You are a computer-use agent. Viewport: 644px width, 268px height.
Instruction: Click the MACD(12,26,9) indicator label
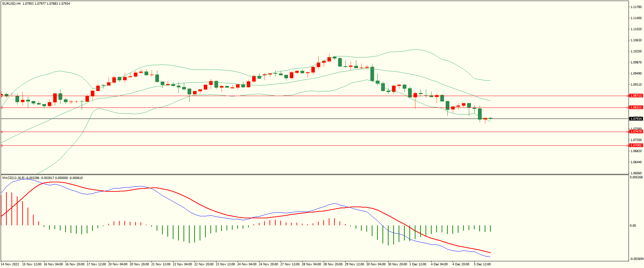tap(13, 178)
